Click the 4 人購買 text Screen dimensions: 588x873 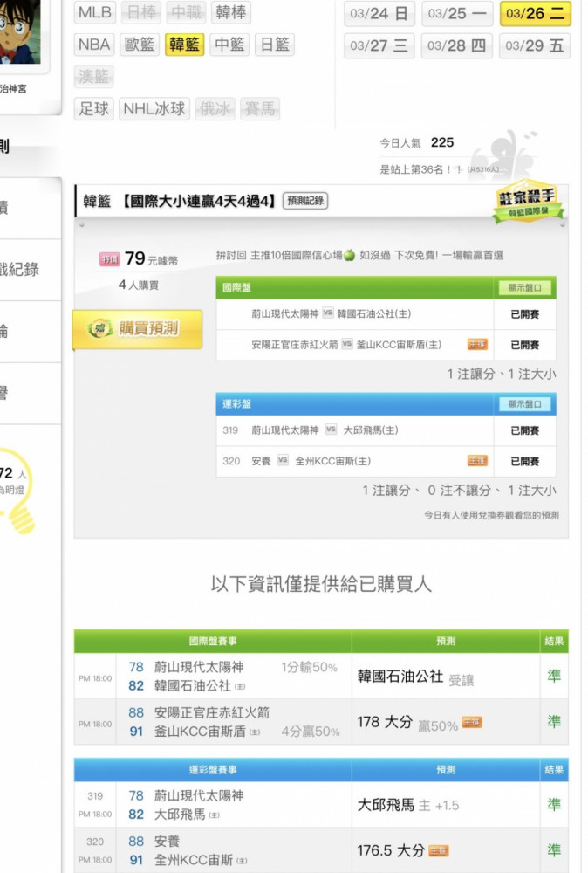[x=138, y=285]
